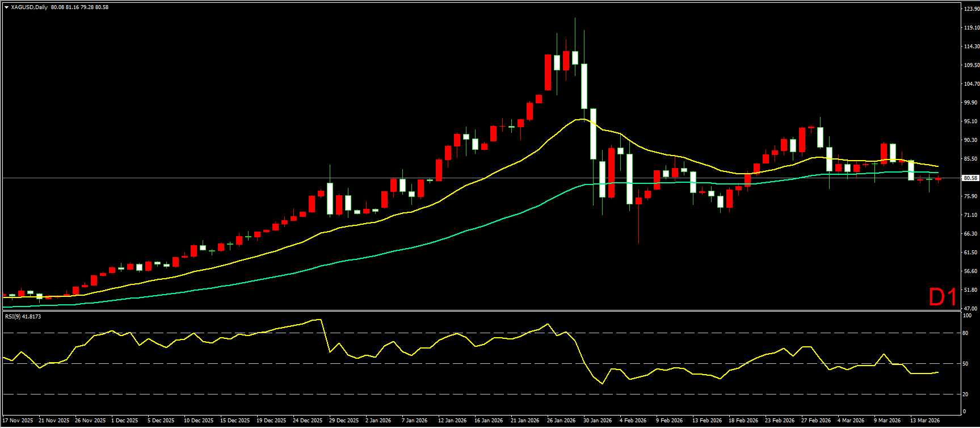Viewport: 980px width, 428px height.
Task: Click the RSI(9) 41.8173 indicator label
Action: coord(23,317)
